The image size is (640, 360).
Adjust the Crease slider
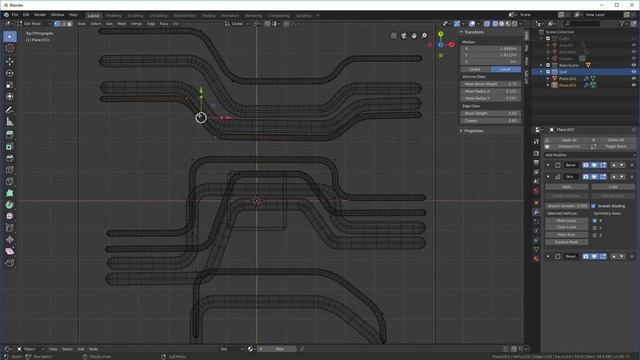491,120
